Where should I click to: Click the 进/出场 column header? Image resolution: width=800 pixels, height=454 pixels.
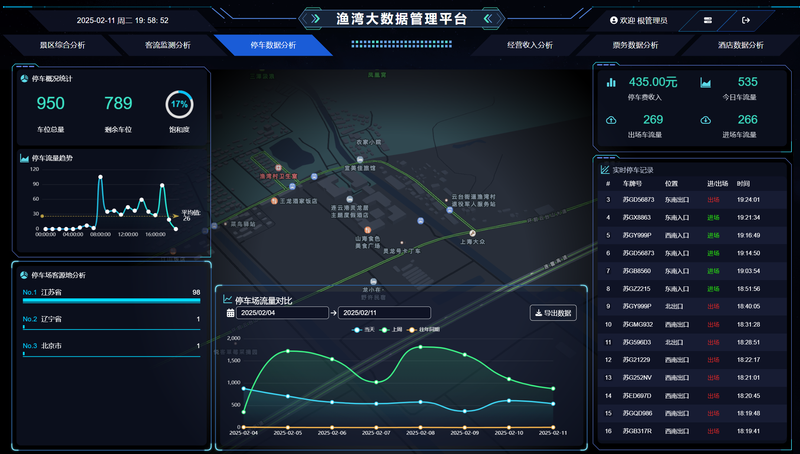(717, 184)
